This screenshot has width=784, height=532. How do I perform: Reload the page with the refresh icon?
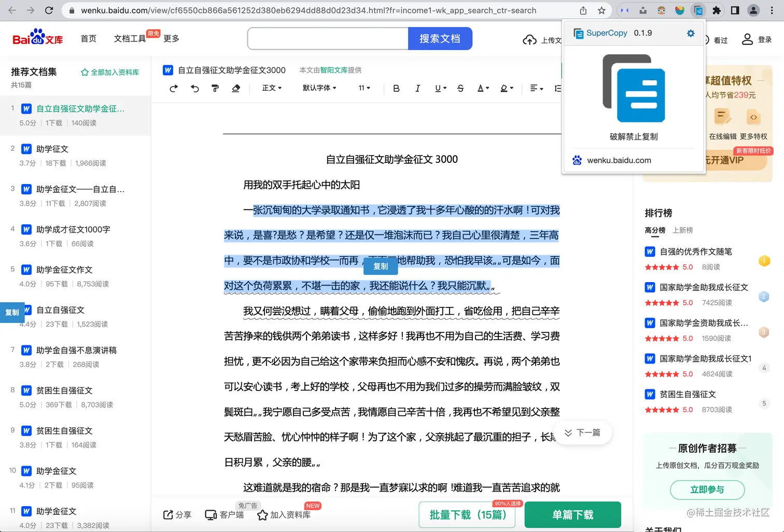(x=49, y=10)
